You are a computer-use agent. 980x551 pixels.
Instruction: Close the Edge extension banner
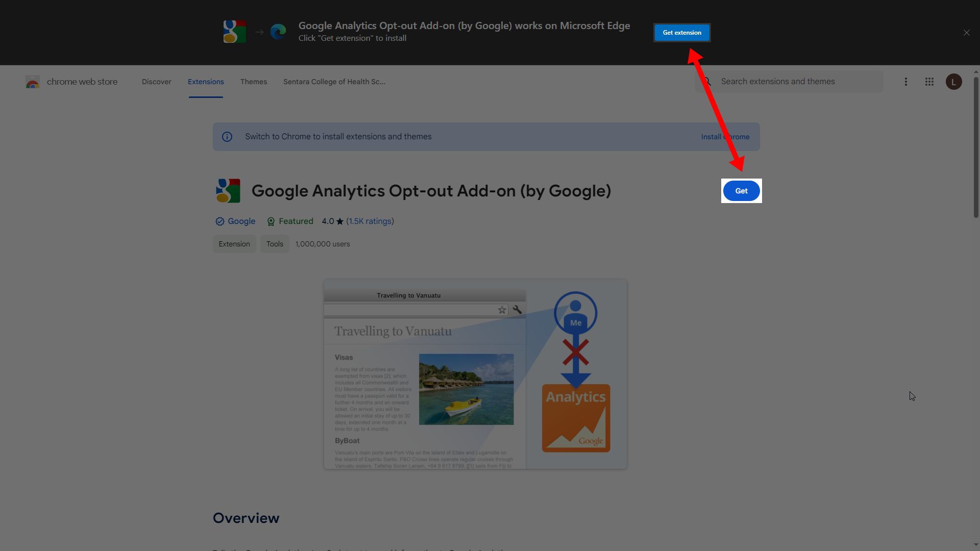pos(966,33)
